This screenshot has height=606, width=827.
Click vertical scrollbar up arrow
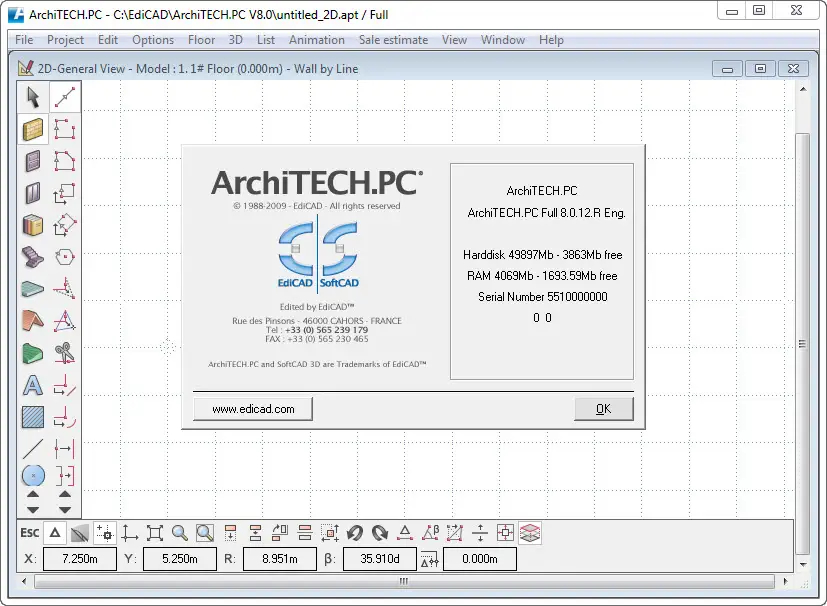point(803,89)
